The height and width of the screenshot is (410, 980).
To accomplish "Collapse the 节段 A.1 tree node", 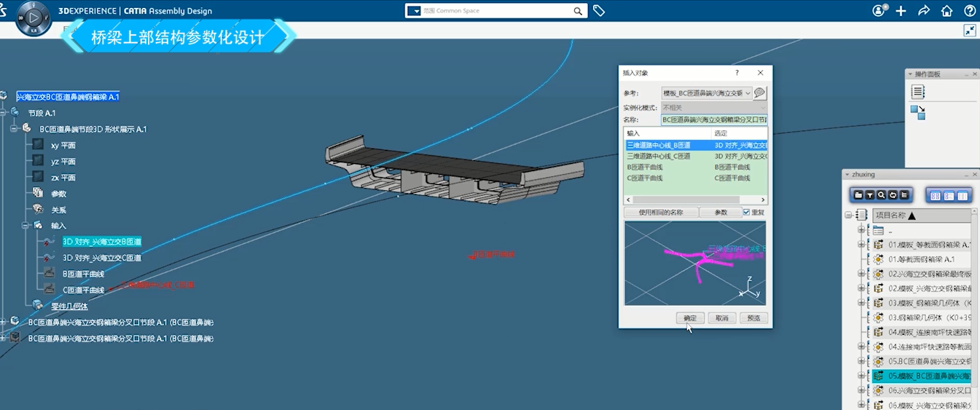I will pos(2,112).
